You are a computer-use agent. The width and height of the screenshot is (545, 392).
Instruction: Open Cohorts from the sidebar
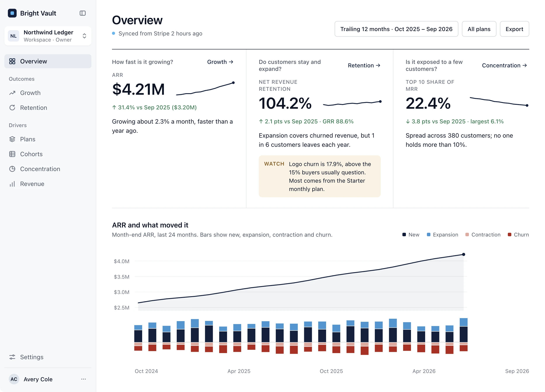(x=48, y=154)
